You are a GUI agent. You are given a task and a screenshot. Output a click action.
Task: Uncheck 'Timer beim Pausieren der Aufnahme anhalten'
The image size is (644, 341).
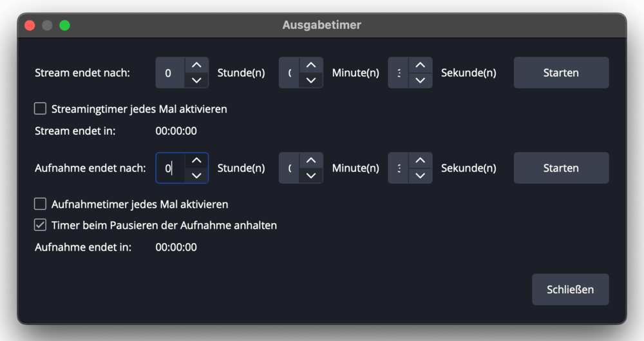(41, 225)
